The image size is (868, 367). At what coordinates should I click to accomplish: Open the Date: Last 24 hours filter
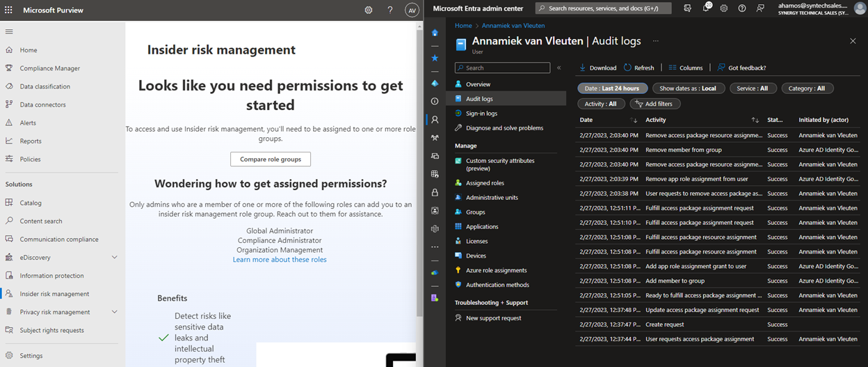pyautogui.click(x=613, y=88)
